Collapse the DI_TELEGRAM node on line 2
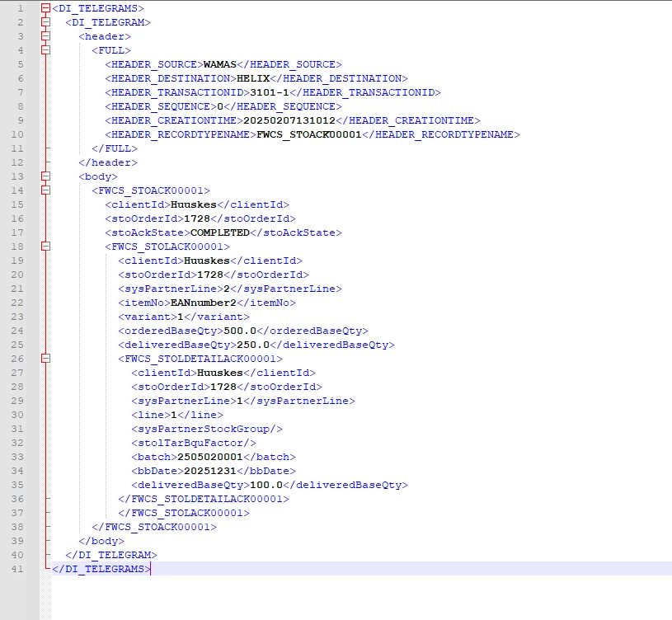The height and width of the screenshot is (620, 672). pyautogui.click(x=45, y=22)
